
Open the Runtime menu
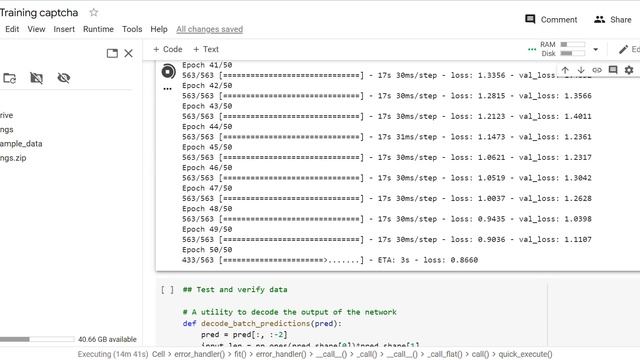click(98, 29)
